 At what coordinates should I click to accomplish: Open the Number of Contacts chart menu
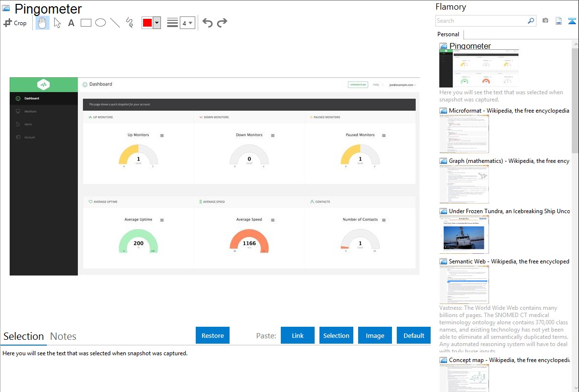coord(384,220)
